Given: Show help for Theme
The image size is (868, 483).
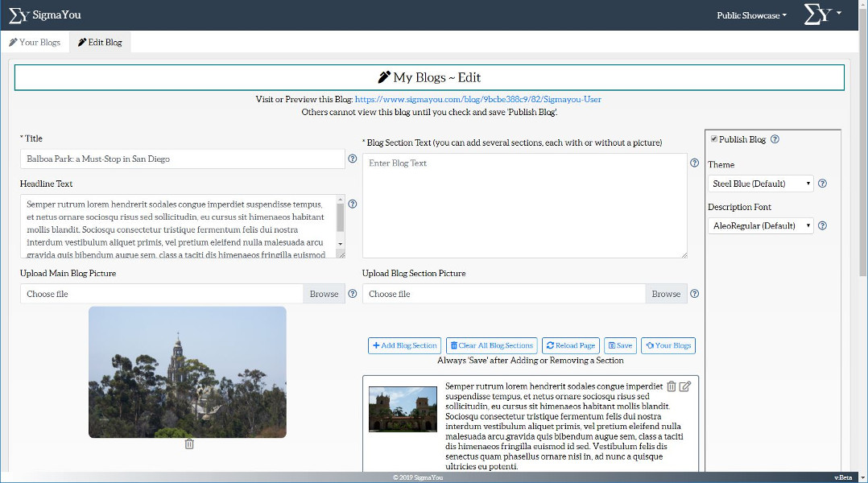Looking at the screenshot, I should 823,184.
